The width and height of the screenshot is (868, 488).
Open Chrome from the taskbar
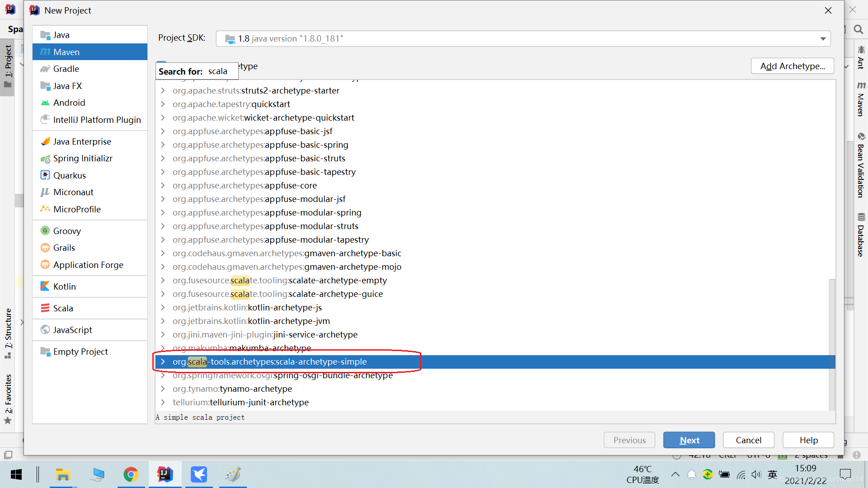131,474
